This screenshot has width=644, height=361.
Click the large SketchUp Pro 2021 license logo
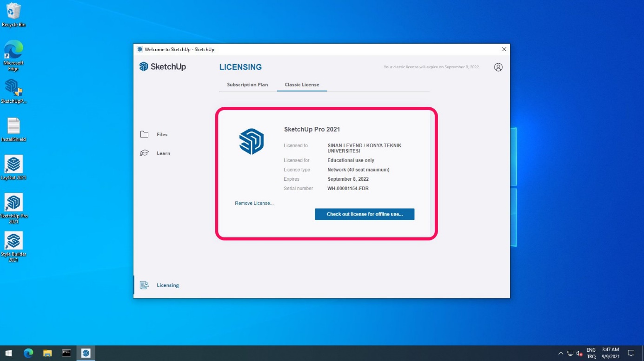click(x=252, y=141)
